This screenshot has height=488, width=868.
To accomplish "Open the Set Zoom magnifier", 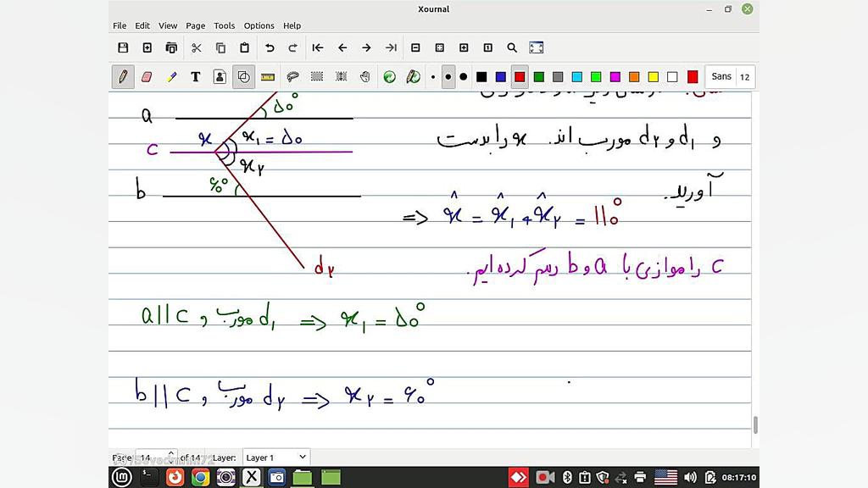I will [512, 47].
